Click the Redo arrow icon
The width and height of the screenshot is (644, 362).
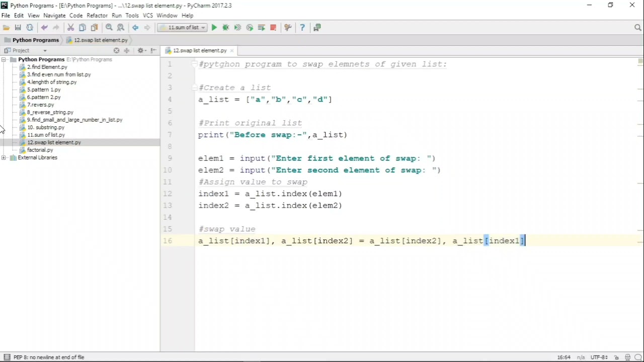point(56,28)
